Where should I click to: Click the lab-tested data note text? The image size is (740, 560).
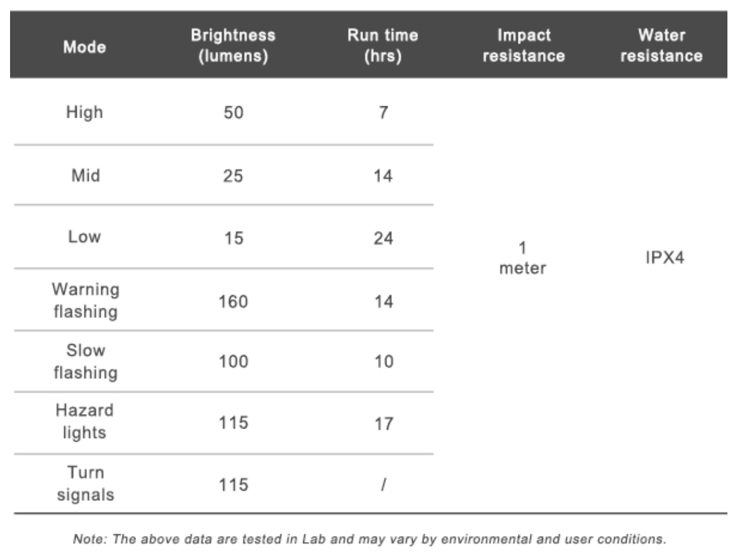click(368, 540)
